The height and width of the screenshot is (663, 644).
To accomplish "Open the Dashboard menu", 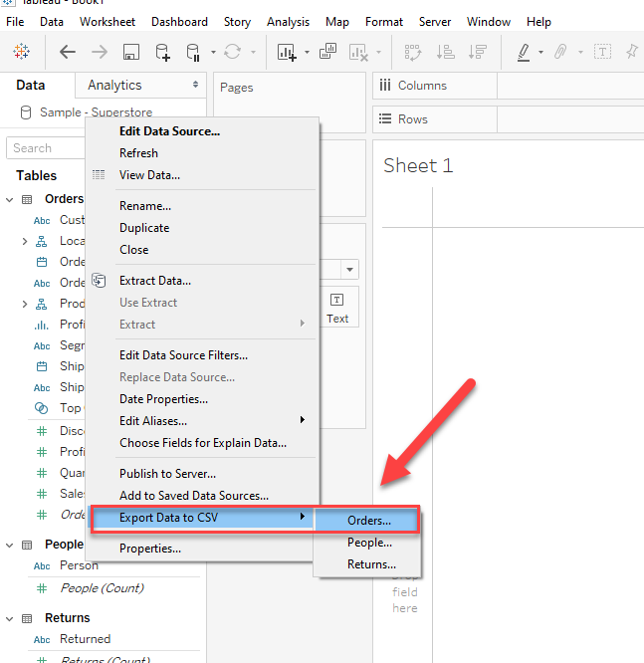I will (x=179, y=22).
